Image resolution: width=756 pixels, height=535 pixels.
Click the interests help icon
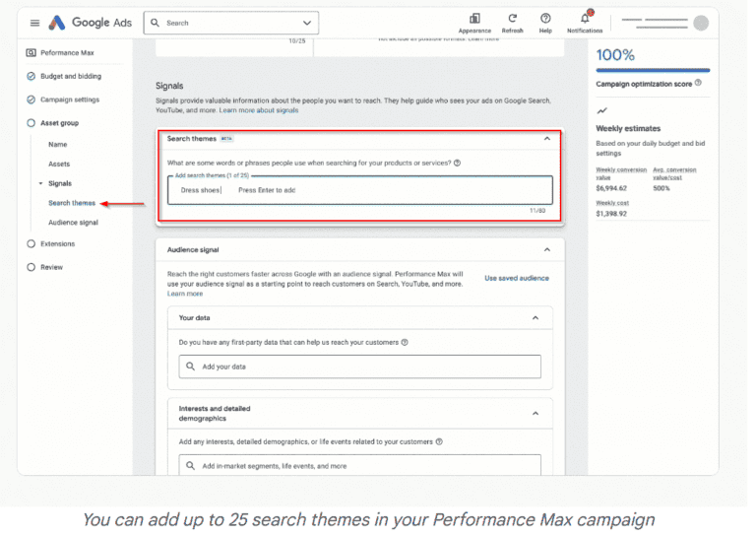[x=439, y=442]
